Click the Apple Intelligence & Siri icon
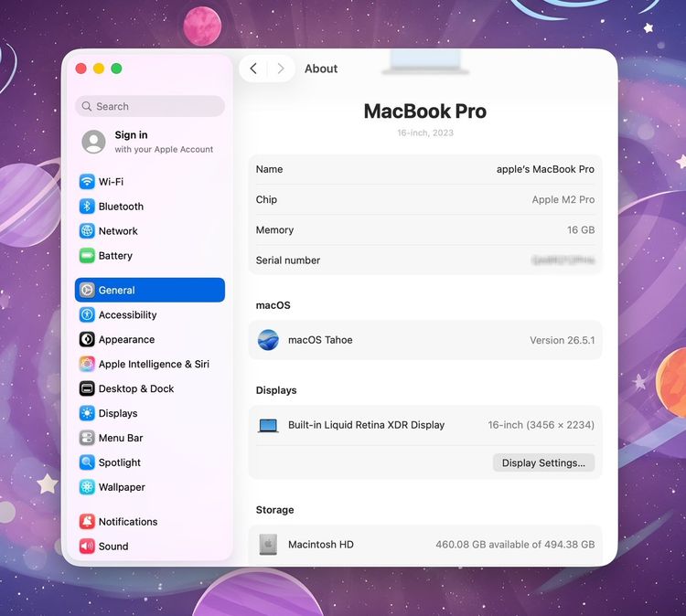 tap(87, 364)
